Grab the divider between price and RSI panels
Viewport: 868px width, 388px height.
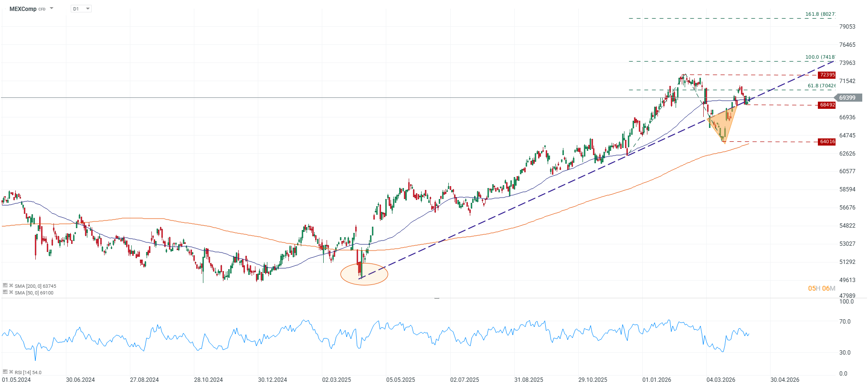436,298
